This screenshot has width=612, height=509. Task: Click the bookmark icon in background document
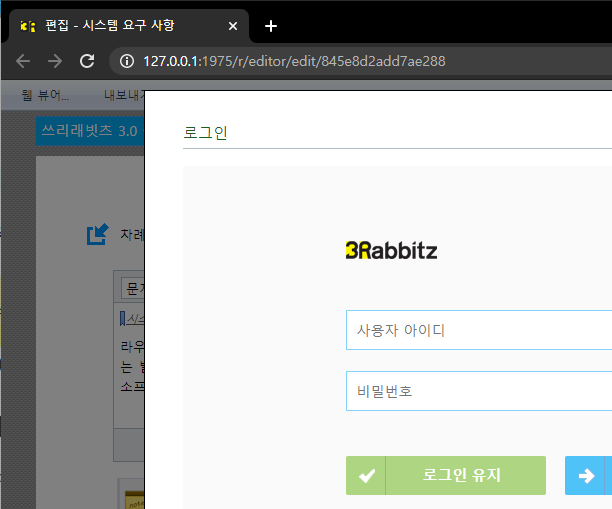pyautogui.click(x=122, y=319)
